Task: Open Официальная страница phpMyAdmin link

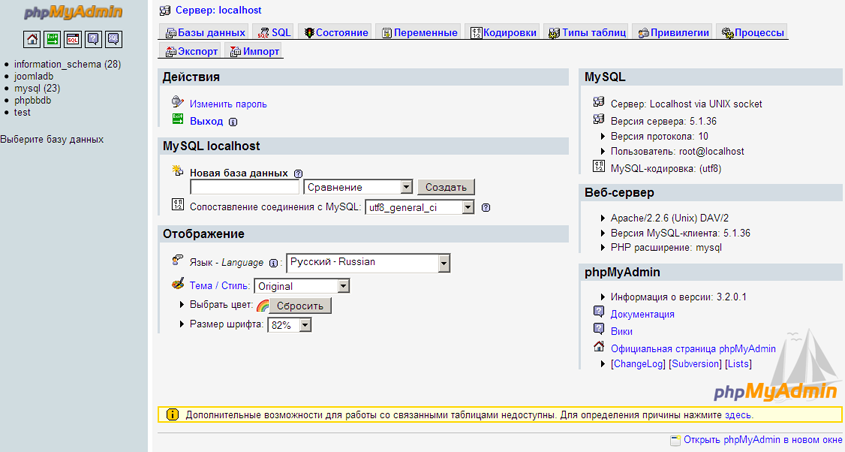Action: (x=693, y=349)
